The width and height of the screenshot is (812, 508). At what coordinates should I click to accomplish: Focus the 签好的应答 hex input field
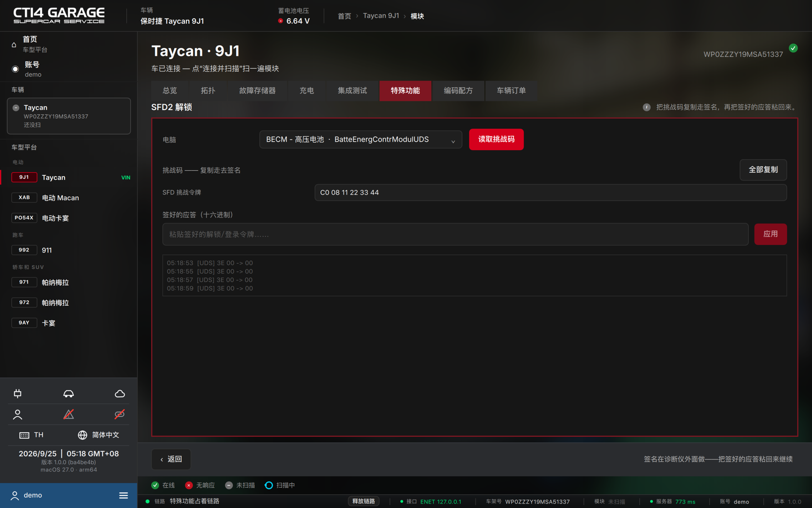(x=455, y=234)
